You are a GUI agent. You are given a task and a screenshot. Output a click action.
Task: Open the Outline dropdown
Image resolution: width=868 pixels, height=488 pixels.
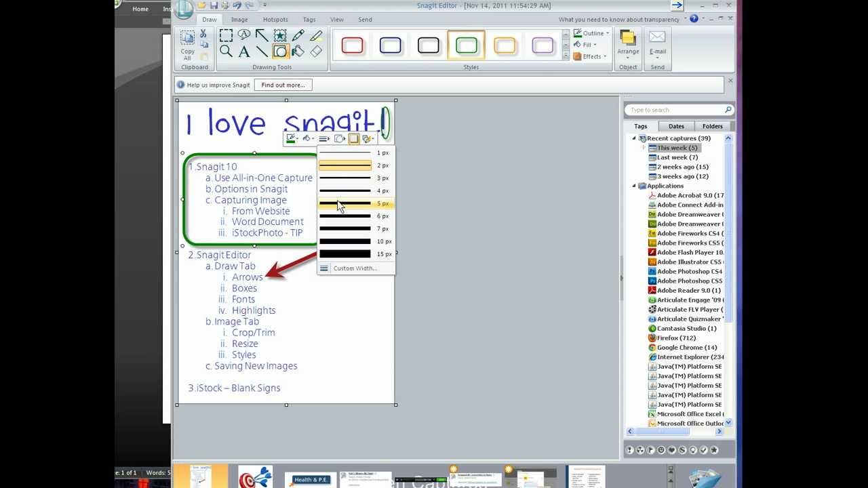click(591, 33)
